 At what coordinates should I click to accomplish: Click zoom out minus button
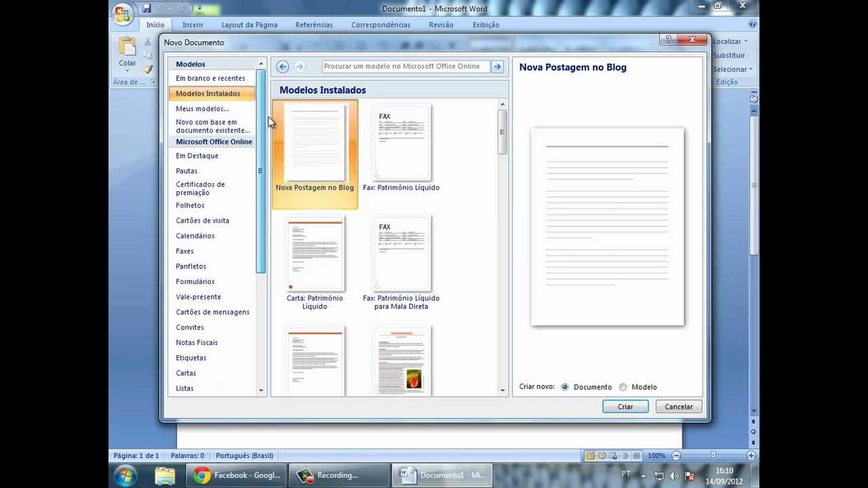(x=675, y=456)
